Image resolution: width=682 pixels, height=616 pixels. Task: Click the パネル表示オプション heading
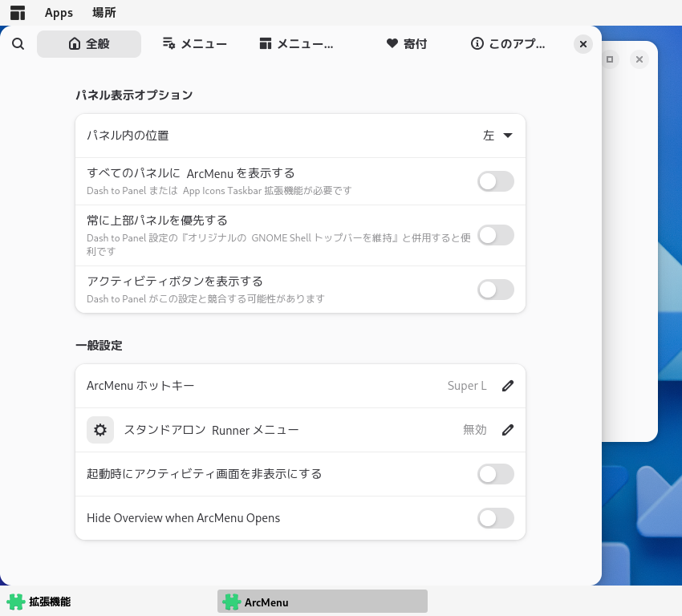[134, 95]
